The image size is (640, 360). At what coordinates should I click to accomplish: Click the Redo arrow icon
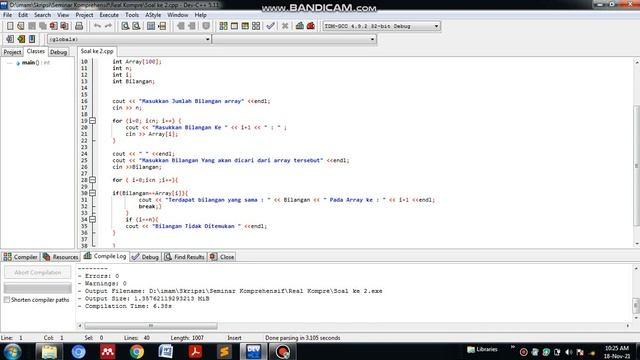(108, 26)
